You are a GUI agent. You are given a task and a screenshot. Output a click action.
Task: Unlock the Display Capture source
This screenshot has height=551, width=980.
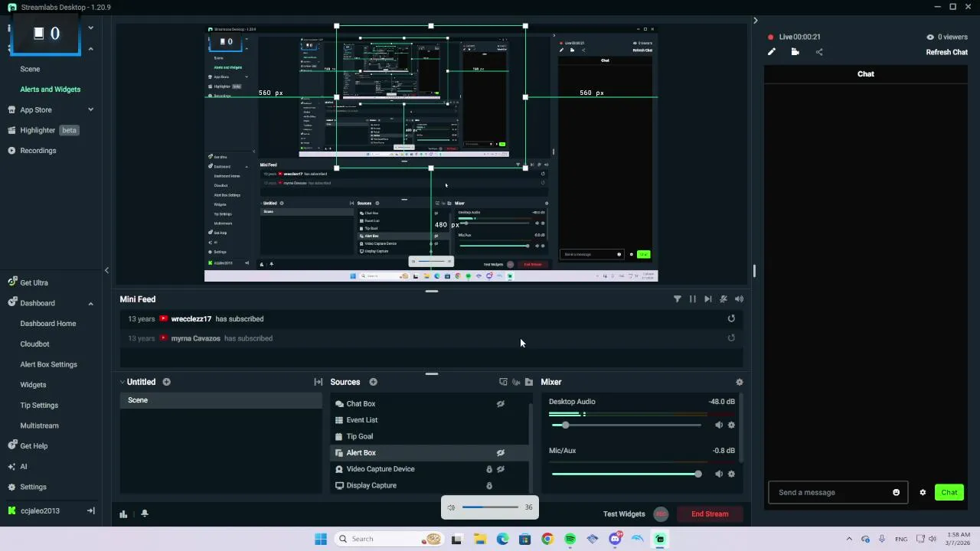[489, 485]
